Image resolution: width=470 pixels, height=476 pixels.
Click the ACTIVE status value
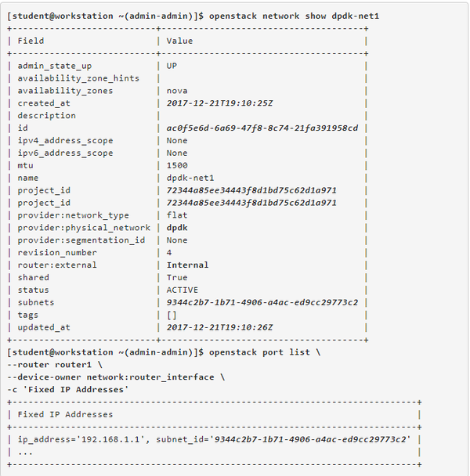pos(183,290)
